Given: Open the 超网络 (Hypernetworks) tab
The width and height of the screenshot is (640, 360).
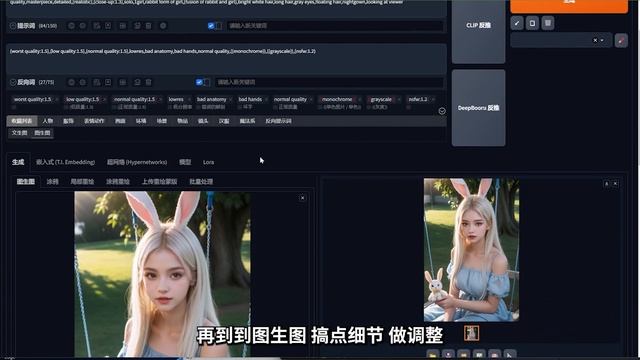Looking at the screenshot, I should (137, 162).
